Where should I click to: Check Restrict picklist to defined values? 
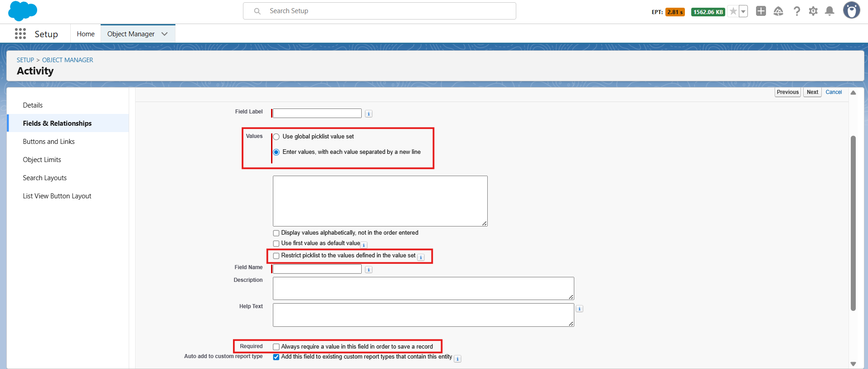point(276,256)
